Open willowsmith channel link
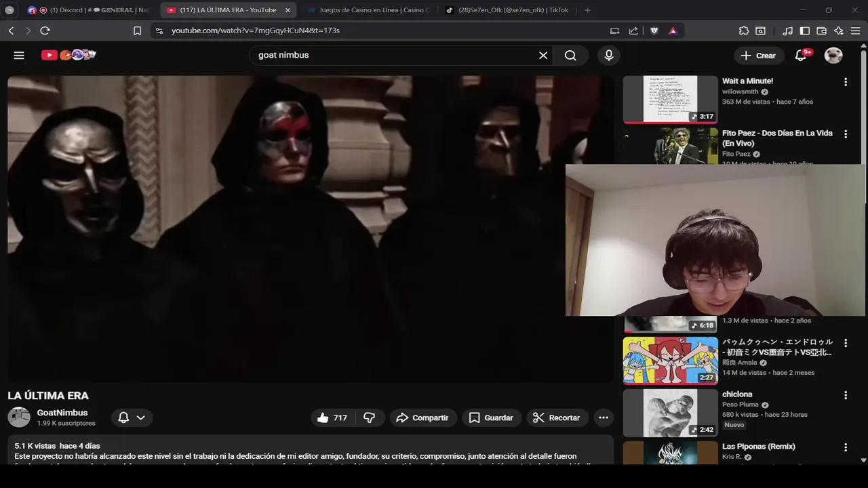The width and height of the screenshot is (868, 488). click(x=740, y=91)
